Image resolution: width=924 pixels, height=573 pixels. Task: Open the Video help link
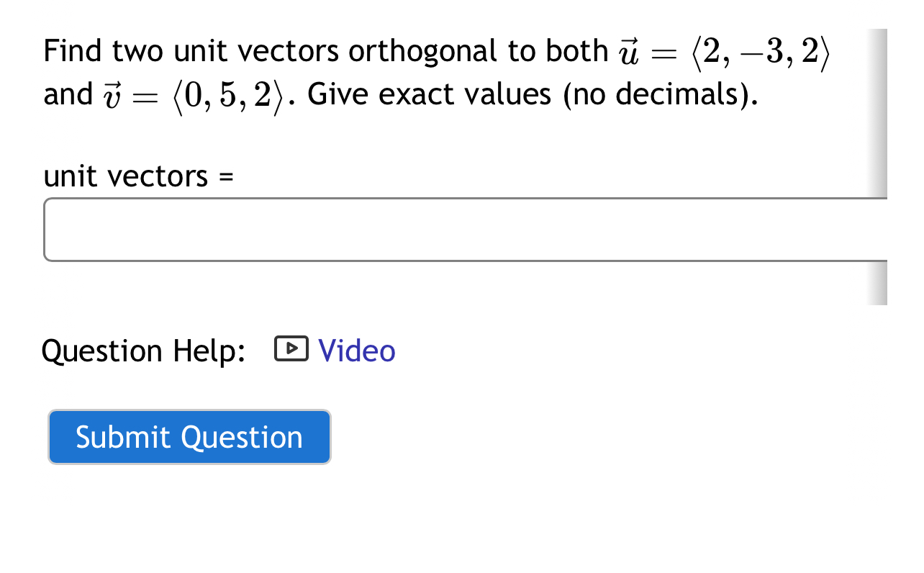click(x=356, y=351)
